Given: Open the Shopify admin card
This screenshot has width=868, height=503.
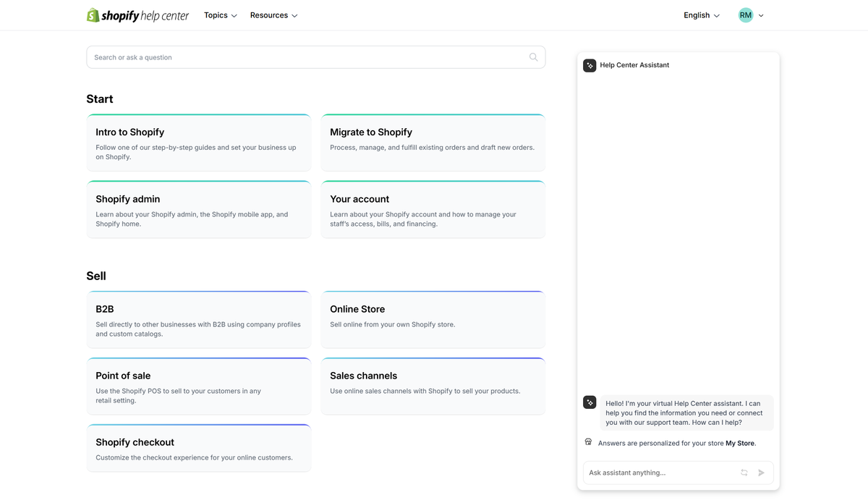Looking at the screenshot, I should (x=199, y=209).
